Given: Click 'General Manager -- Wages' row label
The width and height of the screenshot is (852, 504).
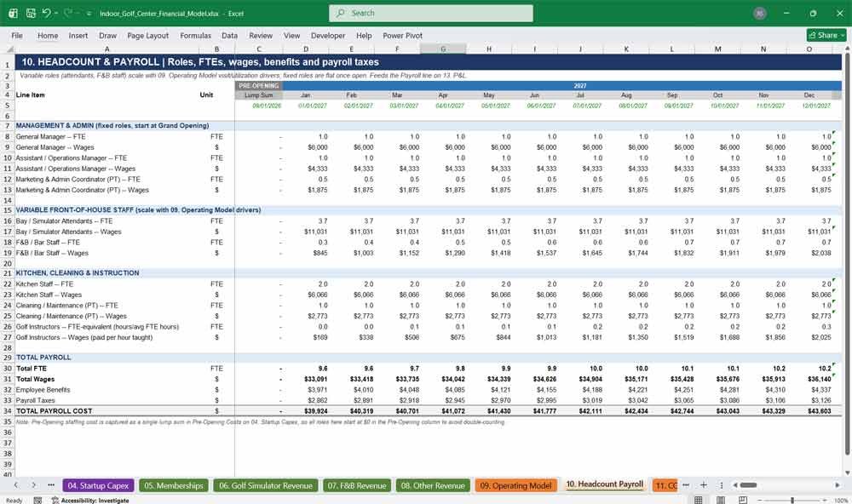Looking at the screenshot, I should coord(55,147).
